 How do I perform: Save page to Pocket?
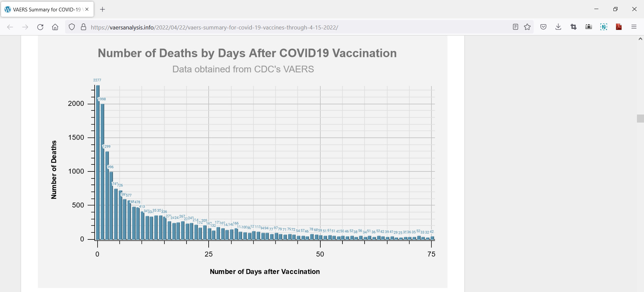click(543, 27)
